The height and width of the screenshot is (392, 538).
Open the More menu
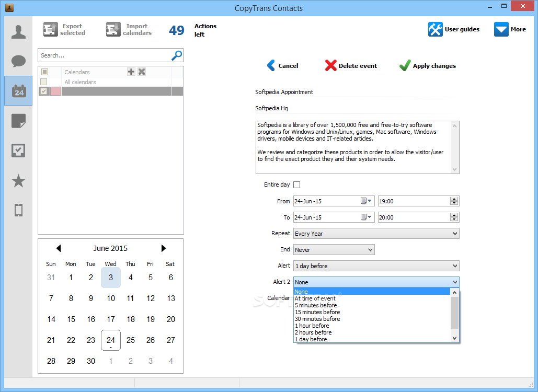click(x=510, y=29)
